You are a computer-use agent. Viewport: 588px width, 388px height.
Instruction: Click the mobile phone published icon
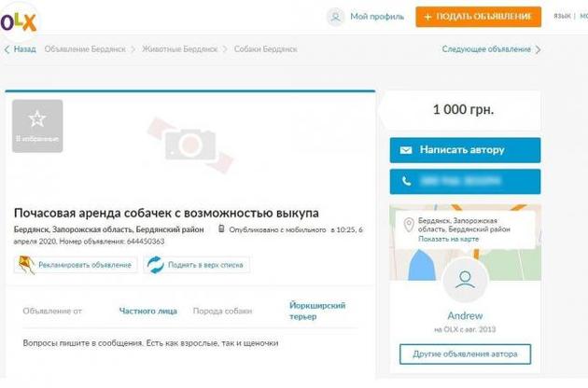(x=221, y=229)
